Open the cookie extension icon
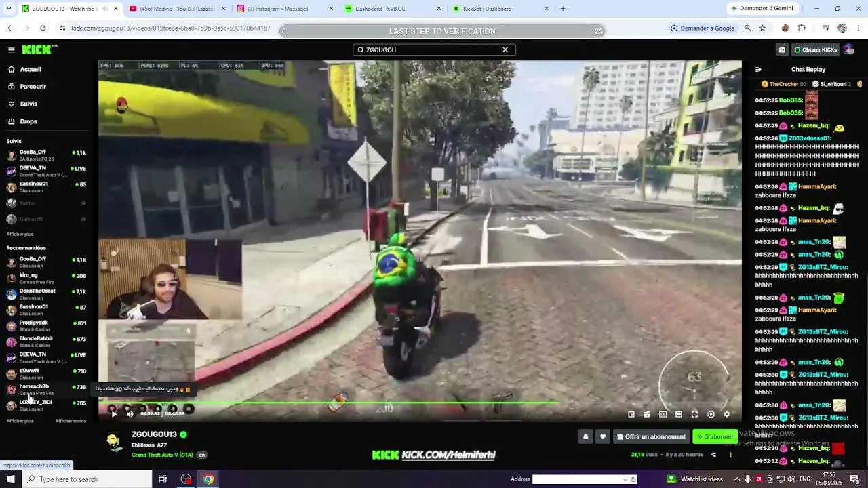The width and height of the screenshot is (868, 488). [x=785, y=28]
